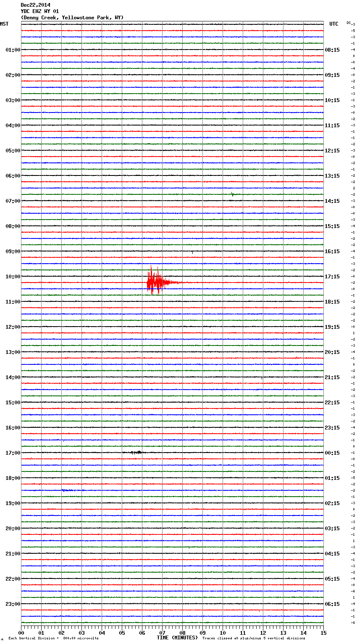The width and height of the screenshot is (357, 644).
Task: Select the 13:00 MST time label
Action: (13, 352)
